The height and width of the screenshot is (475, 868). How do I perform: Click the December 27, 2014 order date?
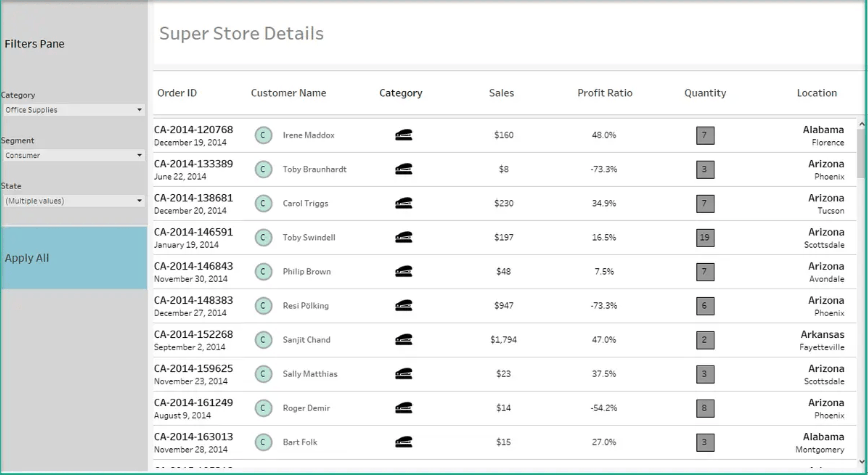click(190, 313)
